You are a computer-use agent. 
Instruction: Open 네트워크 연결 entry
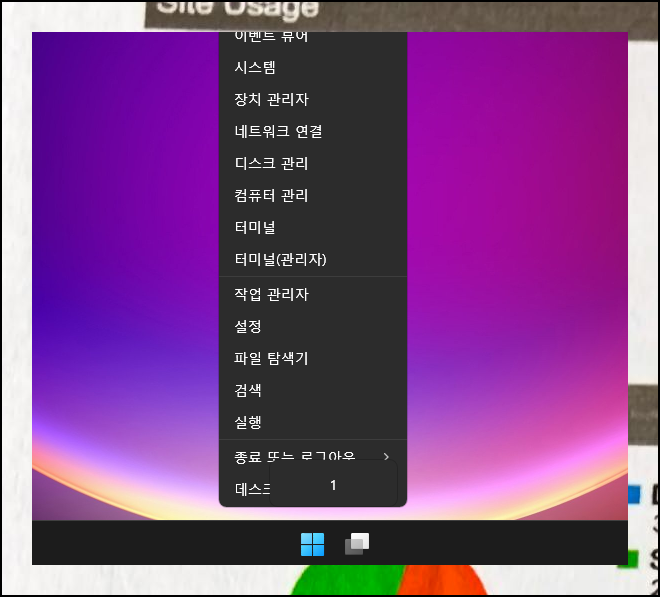point(313,131)
